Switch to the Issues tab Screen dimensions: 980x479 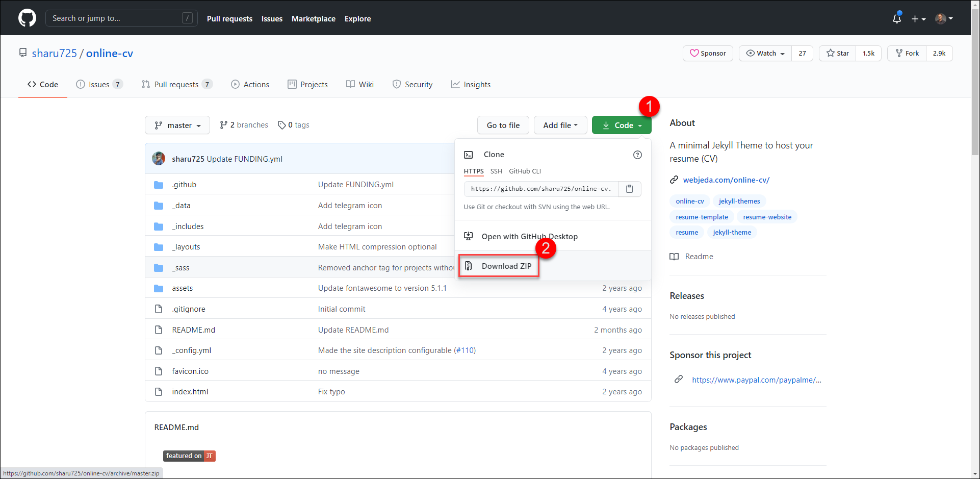[99, 85]
